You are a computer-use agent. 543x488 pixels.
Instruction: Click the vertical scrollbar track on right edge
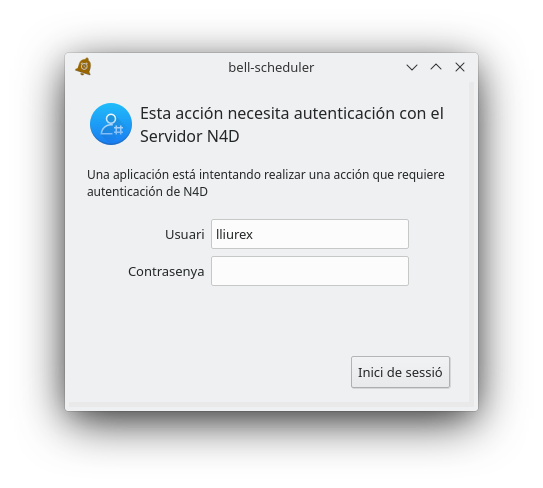(x=472, y=242)
